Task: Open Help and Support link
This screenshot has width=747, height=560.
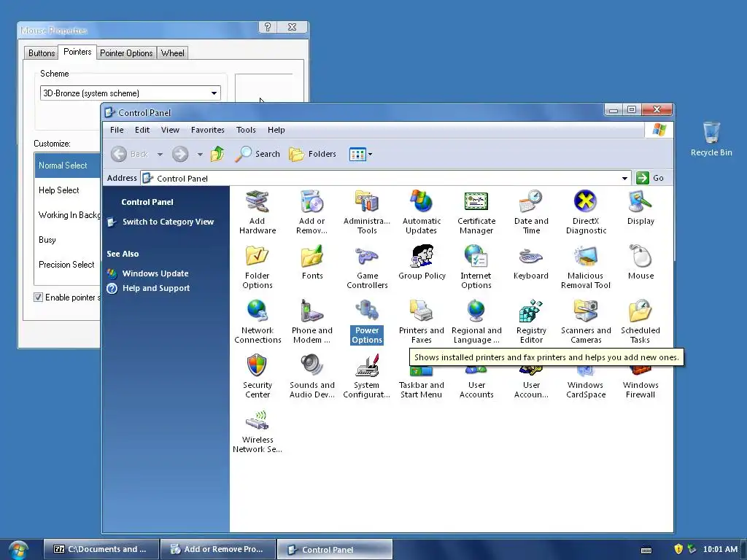Action: (156, 288)
